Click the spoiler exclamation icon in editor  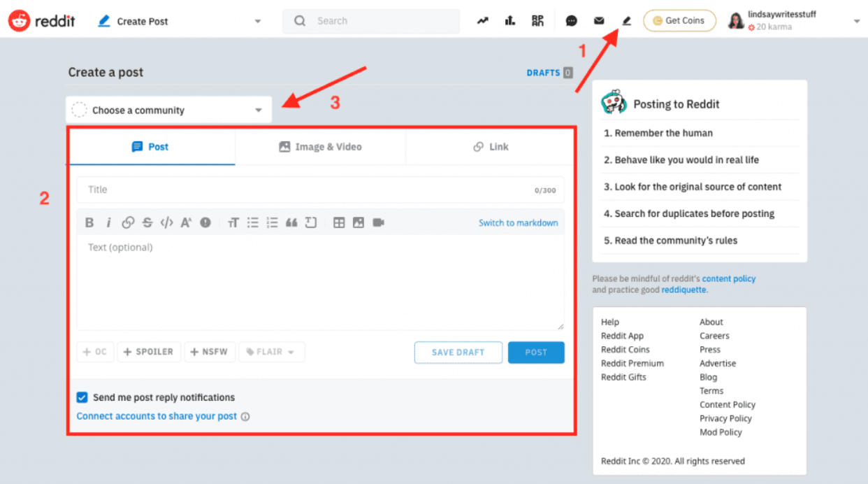pos(205,222)
